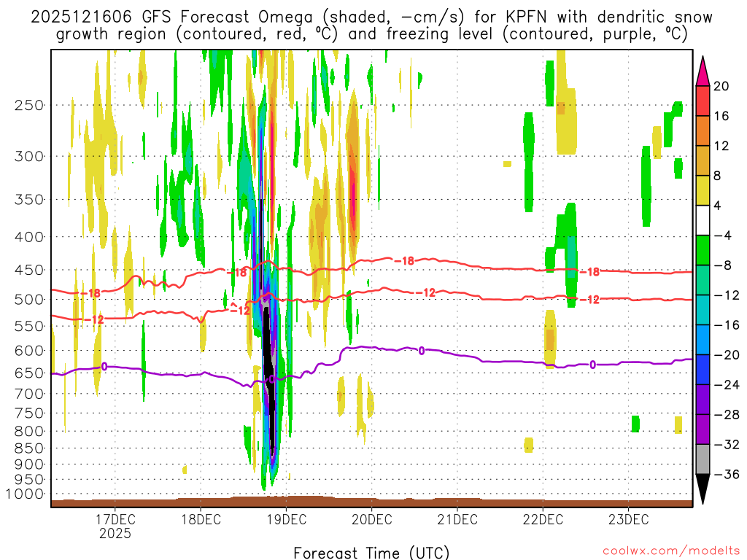Click the 19DEC date label on time axis

[286, 519]
